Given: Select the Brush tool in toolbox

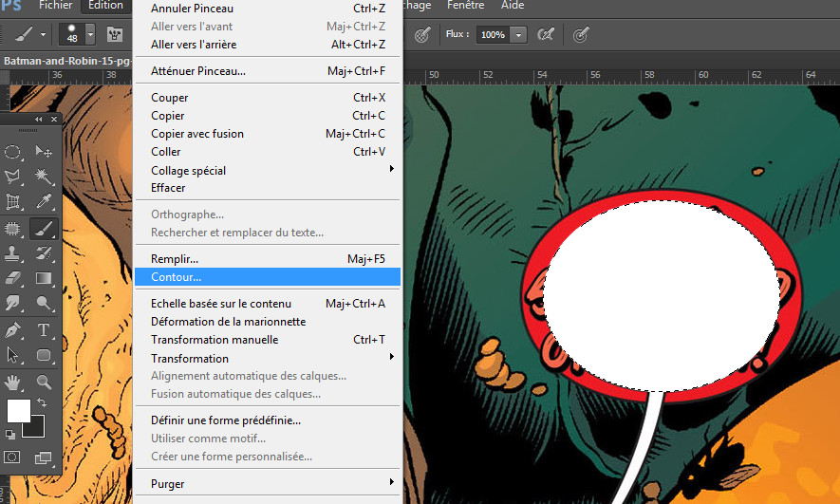Looking at the screenshot, I should click(44, 229).
